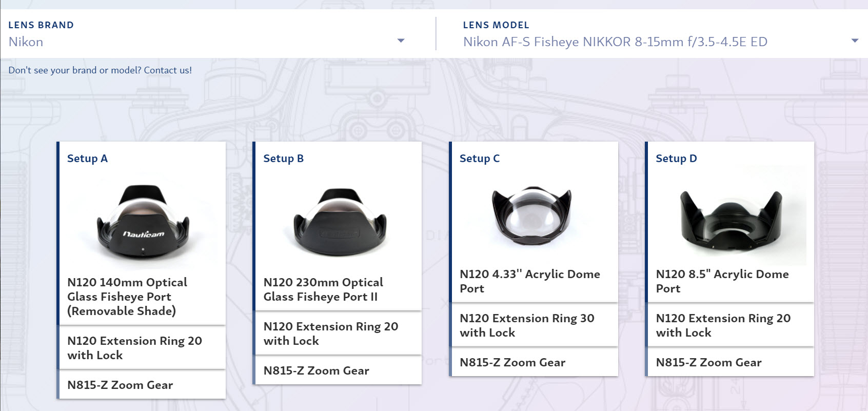Viewport: 868px width, 411px height.
Task: Open N120 140mm Optical Glass Fisheye Port
Action: (x=127, y=297)
